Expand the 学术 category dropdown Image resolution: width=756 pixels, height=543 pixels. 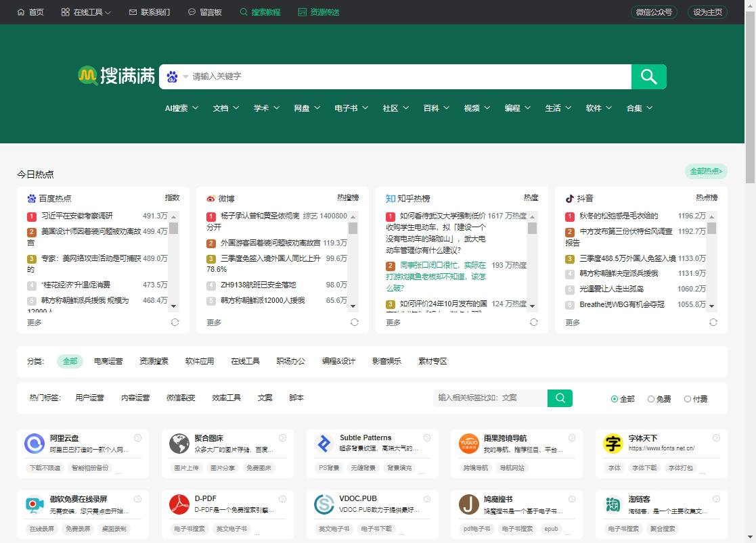tap(267, 108)
